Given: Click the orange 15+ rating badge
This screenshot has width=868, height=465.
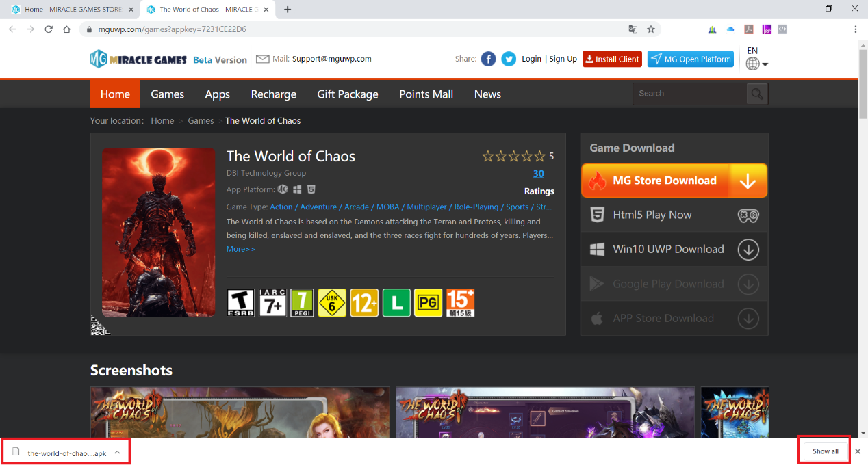Looking at the screenshot, I should [460, 302].
